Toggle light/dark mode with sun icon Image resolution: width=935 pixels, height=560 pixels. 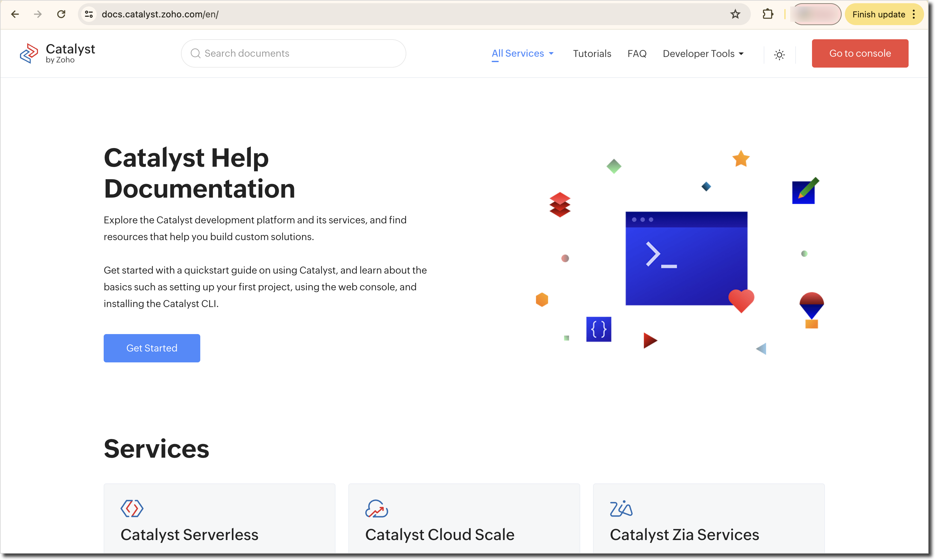779,53
